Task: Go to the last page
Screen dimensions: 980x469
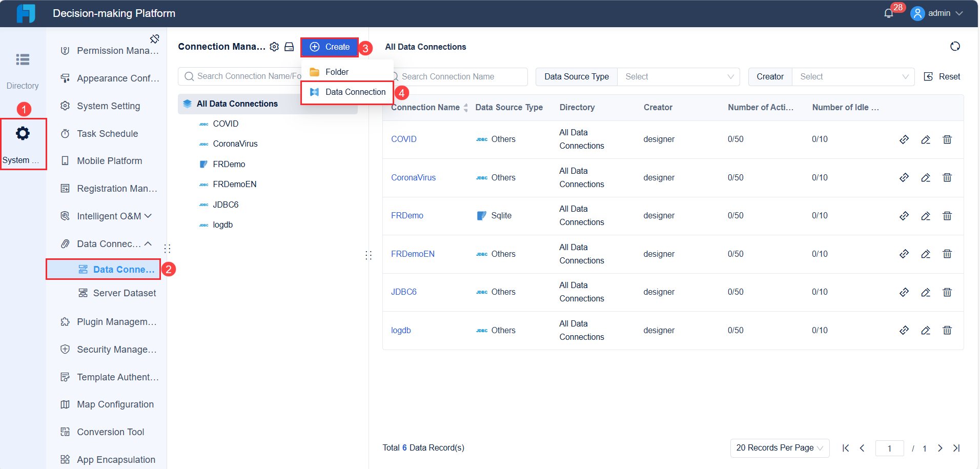Action: (x=956, y=448)
